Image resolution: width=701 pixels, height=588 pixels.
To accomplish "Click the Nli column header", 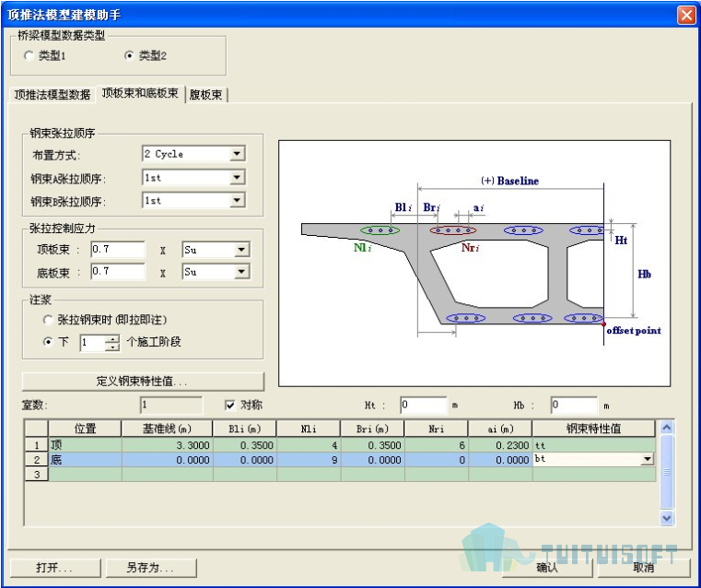I will [x=309, y=429].
